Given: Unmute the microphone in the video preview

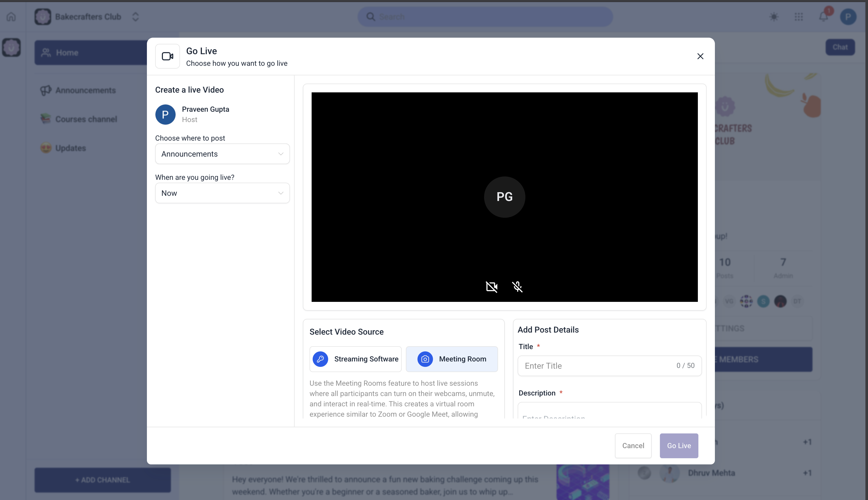Looking at the screenshot, I should pos(517,287).
